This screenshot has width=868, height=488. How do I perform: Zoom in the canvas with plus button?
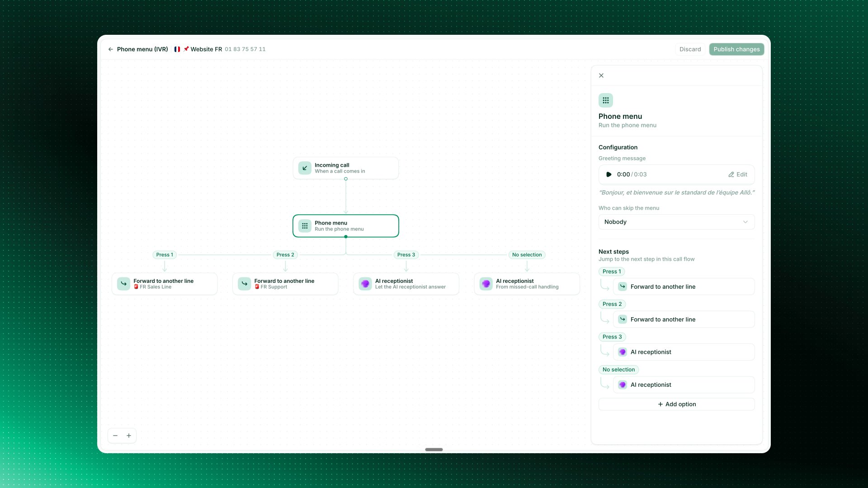point(129,436)
